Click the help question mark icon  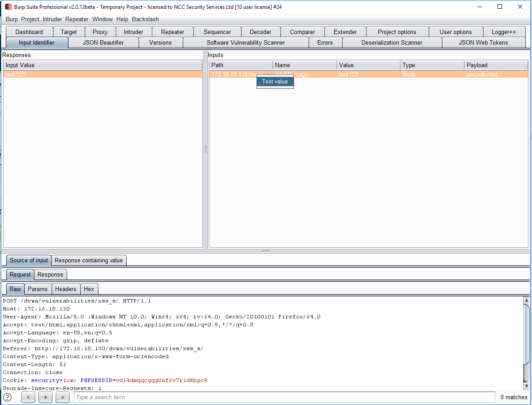[x=8, y=397]
